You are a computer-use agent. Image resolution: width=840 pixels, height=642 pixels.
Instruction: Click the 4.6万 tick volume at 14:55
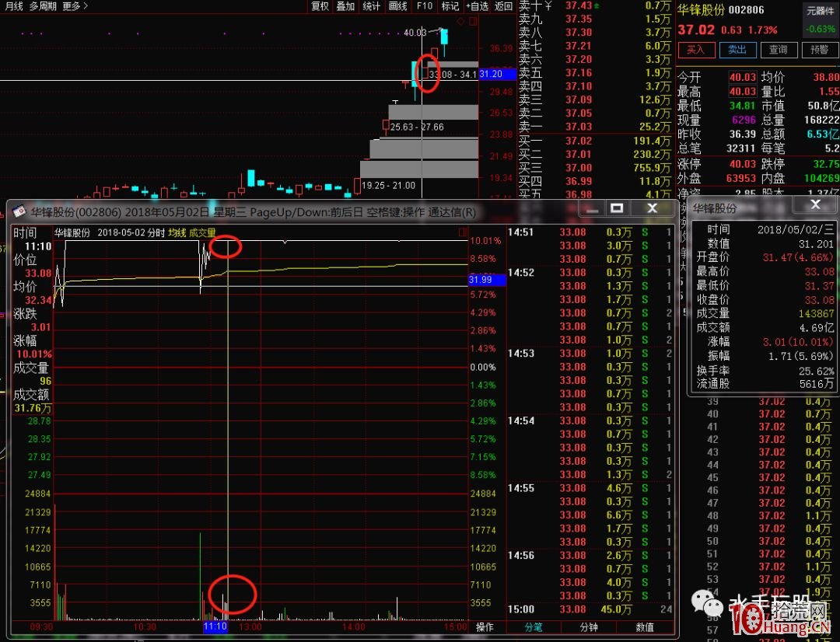[x=619, y=488]
